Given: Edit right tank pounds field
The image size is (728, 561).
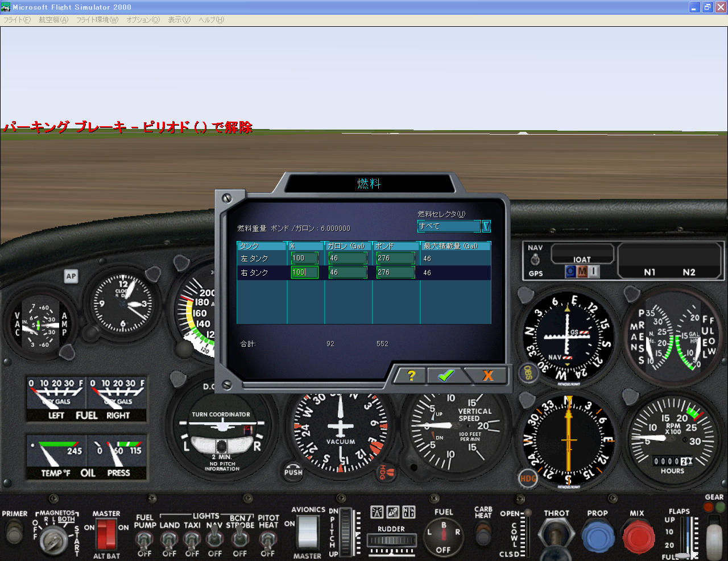Looking at the screenshot, I should [395, 273].
